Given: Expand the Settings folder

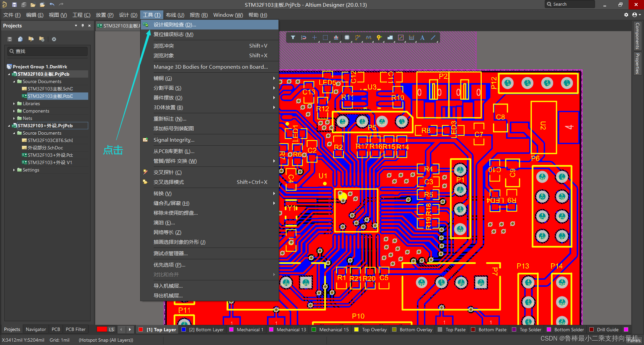Looking at the screenshot, I should 14,170.
